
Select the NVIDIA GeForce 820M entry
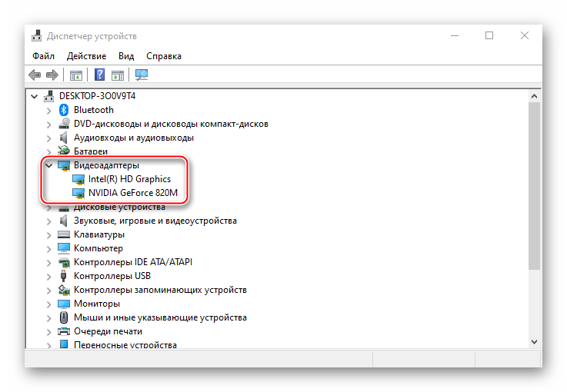pos(133,193)
